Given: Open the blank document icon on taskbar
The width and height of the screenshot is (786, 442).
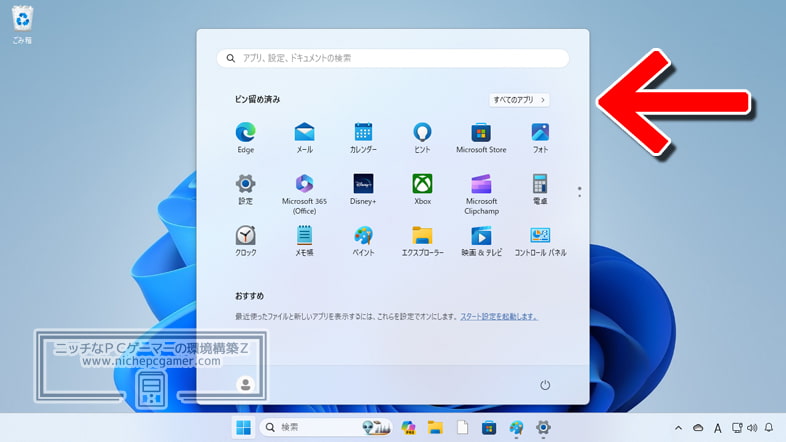Looking at the screenshot, I should pos(462,427).
